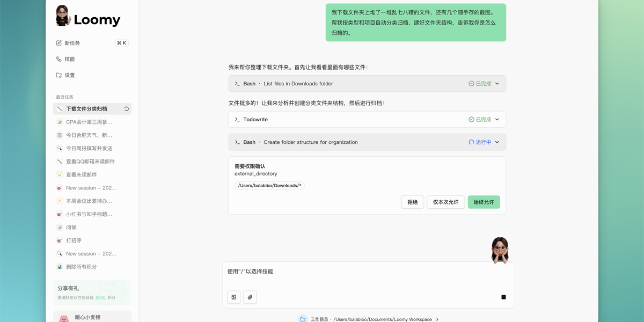Click the Bash terminal icon for Create folder structure

(237, 142)
